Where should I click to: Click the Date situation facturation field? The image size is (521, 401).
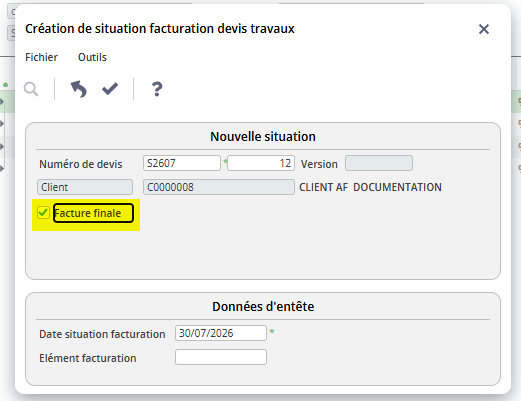(x=221, y=333)
